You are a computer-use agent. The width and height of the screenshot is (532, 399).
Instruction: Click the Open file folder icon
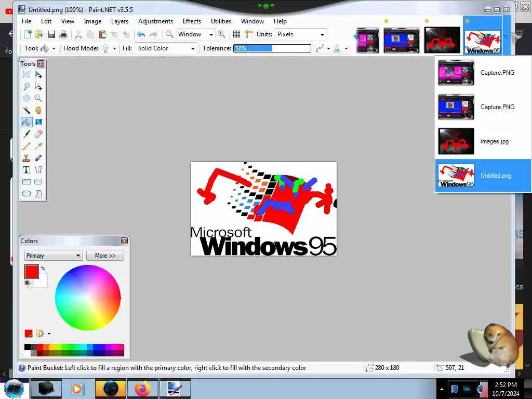pyautogui.click(x=39, y=34)
